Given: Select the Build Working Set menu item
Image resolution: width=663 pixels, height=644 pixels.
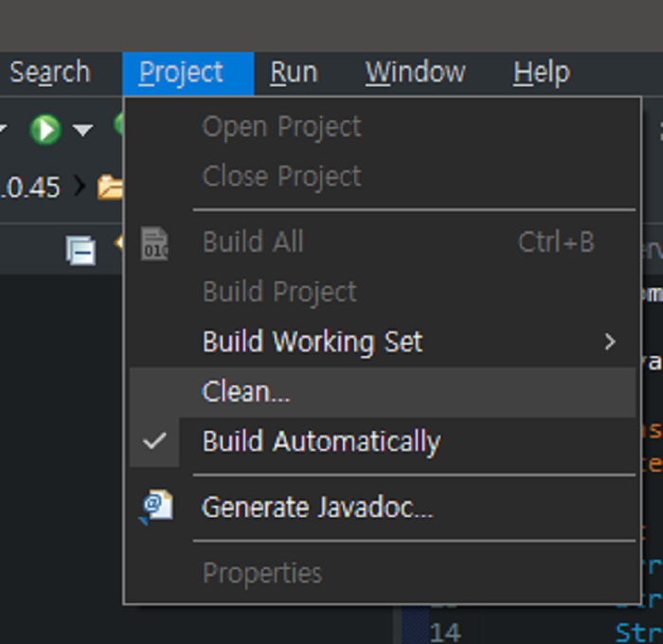Looking at the screenshot, I should pos(313,342).
